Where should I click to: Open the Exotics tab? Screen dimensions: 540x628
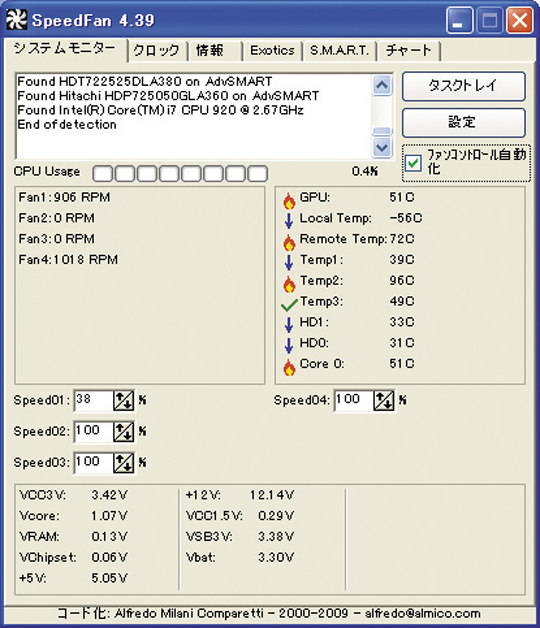click(x=272, y=51)
